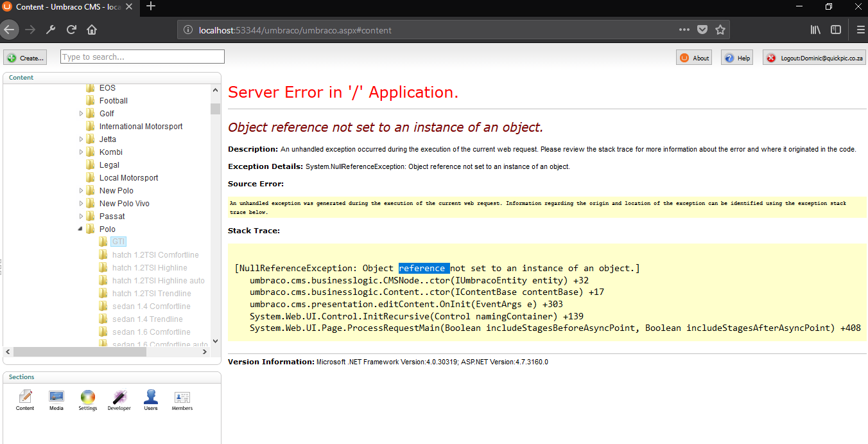Select hatch 1.2TSI Highline node
The height and width of the screenshot is (444, 868).
150,268
